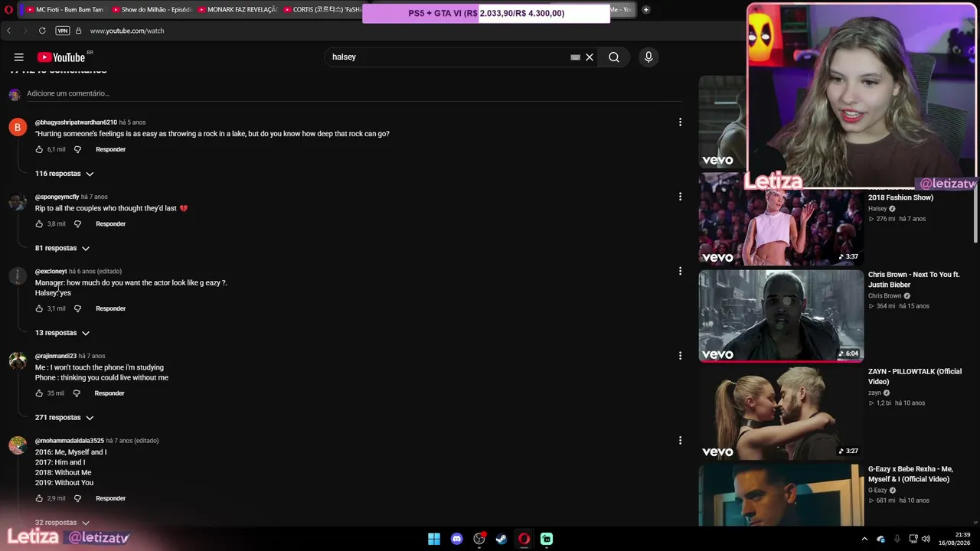Viewport: 980px width, 551px height.
Task: Reply to bhagyashripatwardhan6210 with Responder
Action: (110, 150)
